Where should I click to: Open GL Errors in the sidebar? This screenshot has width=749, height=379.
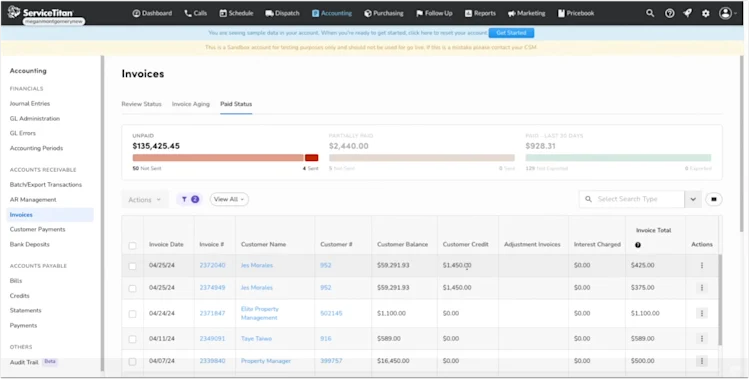(x=22, y=133)
